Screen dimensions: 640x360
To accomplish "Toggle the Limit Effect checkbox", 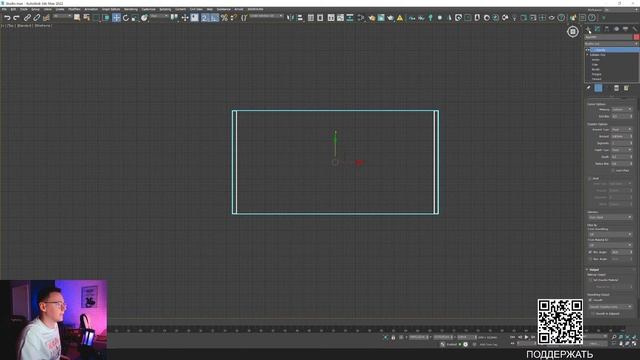I will [613, 171].
